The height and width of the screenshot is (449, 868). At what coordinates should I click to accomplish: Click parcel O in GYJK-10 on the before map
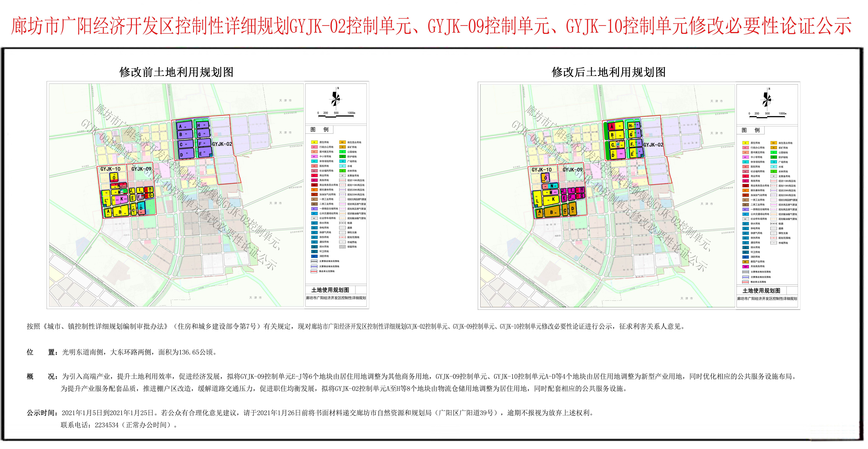click(114, 178)
